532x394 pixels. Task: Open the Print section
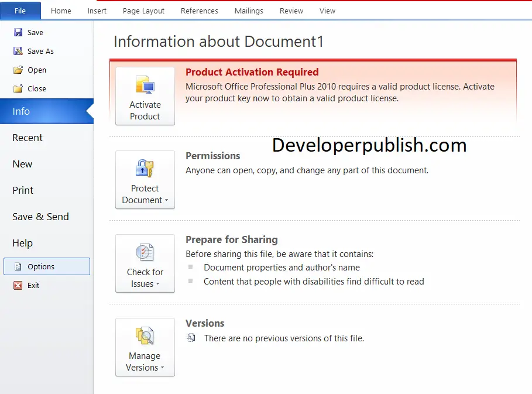[23, 190]
